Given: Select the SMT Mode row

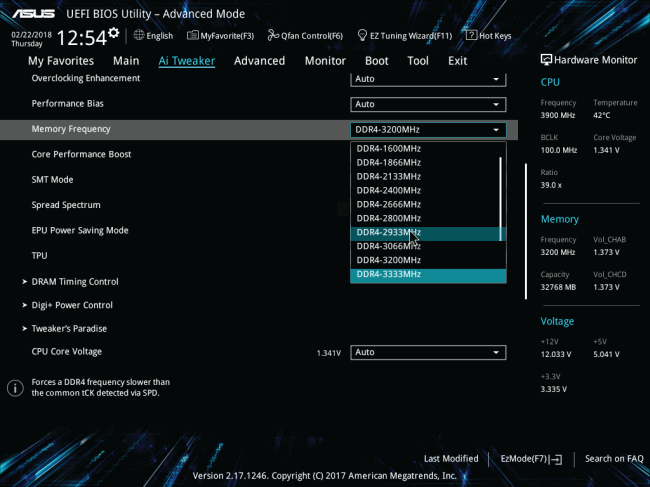Looking at the screenshot, I should coord(259,180).
